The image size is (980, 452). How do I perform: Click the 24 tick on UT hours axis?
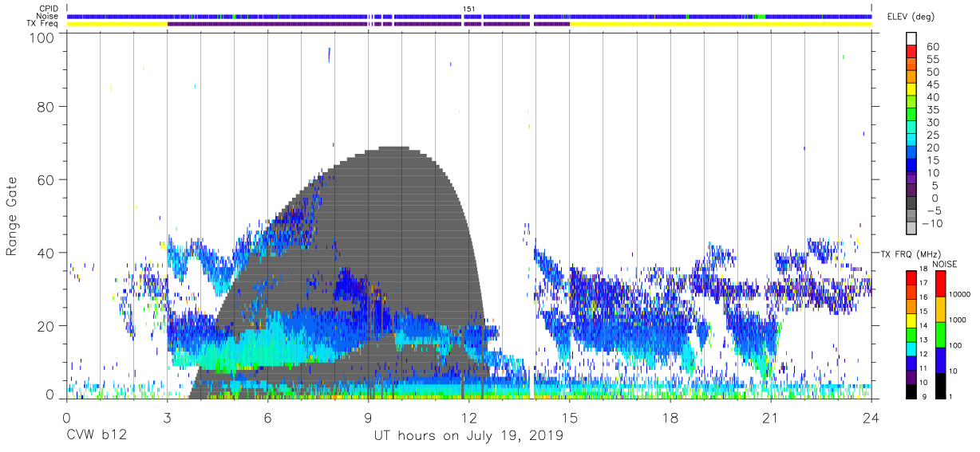[871, 418]
